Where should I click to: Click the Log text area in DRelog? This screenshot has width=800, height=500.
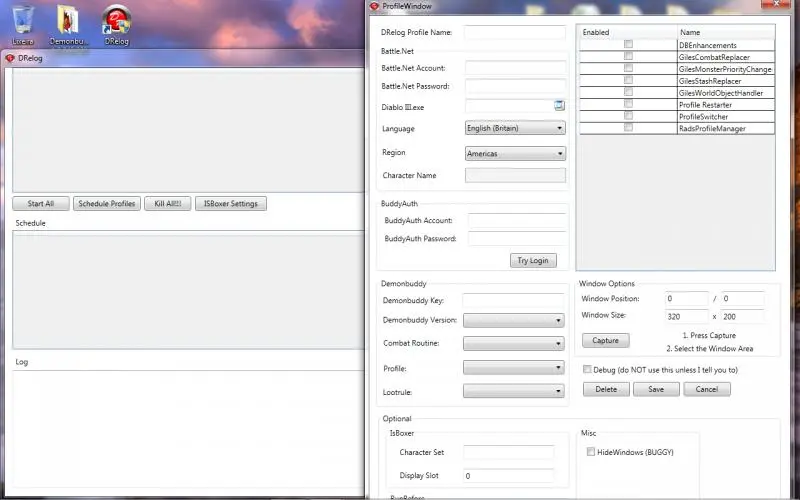click(188, 429)
